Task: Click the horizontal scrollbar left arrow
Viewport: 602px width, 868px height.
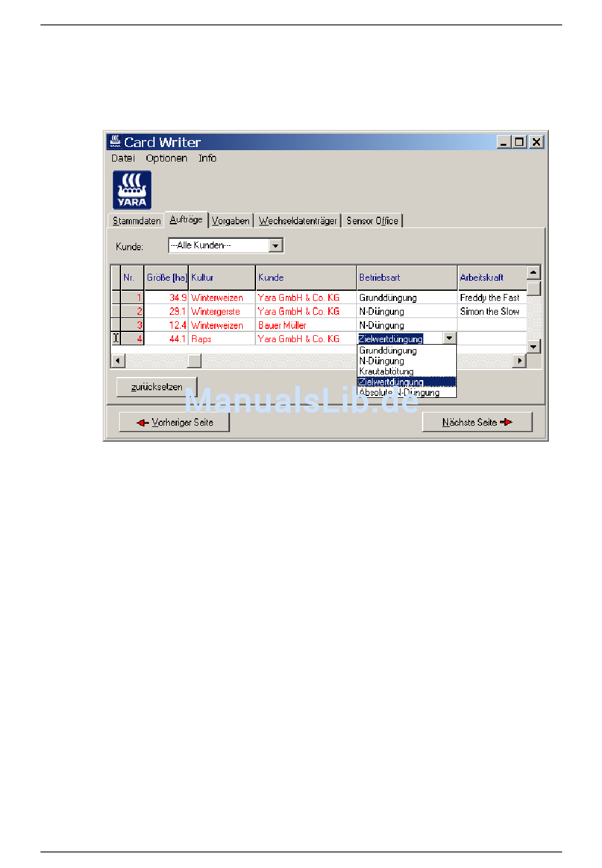Action: [x=118, y=361]
